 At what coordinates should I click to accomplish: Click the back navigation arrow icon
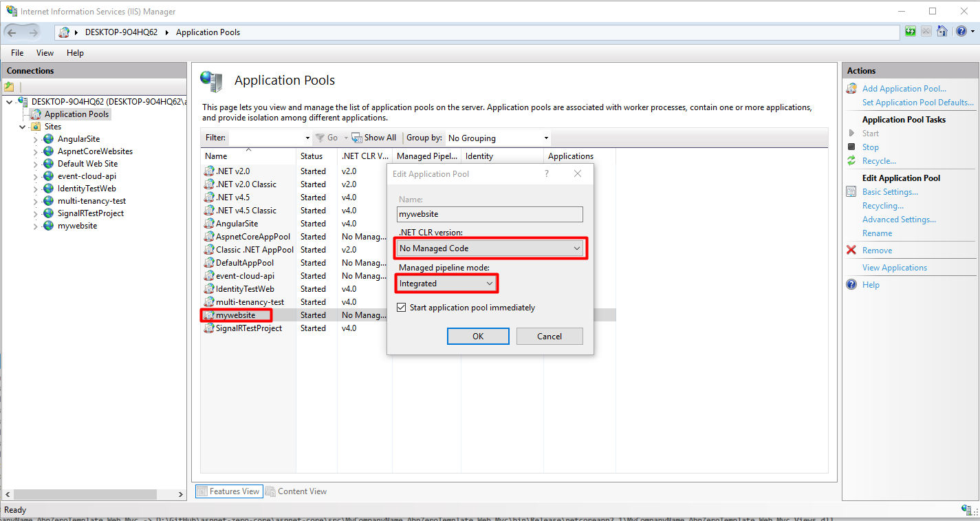pyautogui.click(x=13, y=32)
